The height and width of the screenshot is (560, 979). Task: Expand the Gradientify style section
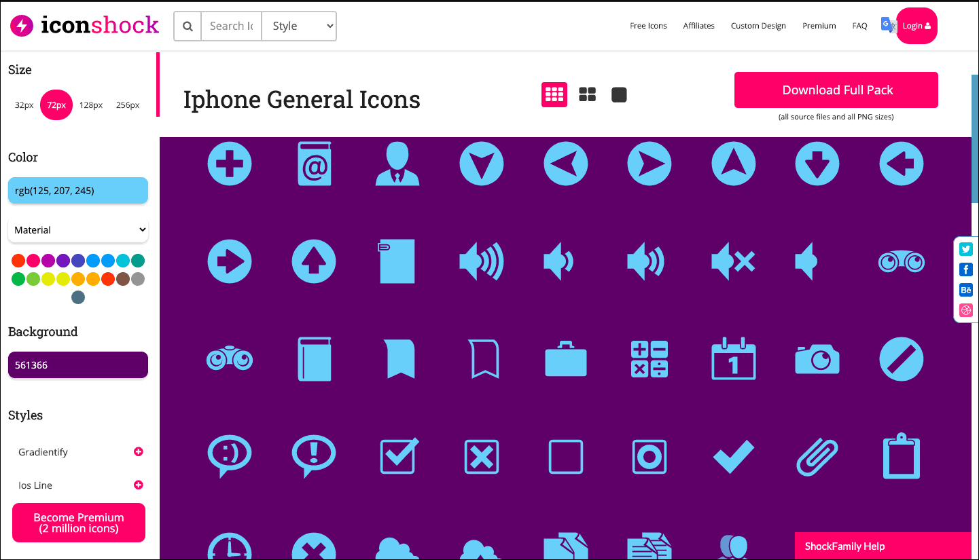[138, 451]
